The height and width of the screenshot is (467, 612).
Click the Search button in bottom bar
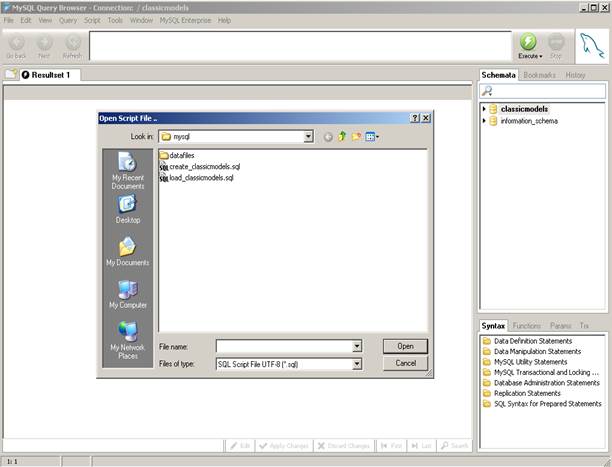coord(454,446)
